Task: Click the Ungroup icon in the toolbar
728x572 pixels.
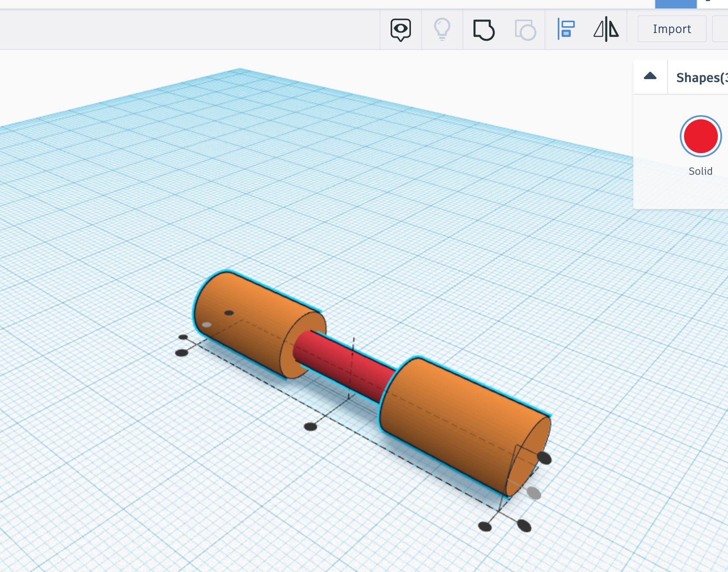Action: (x=524, y=30)
